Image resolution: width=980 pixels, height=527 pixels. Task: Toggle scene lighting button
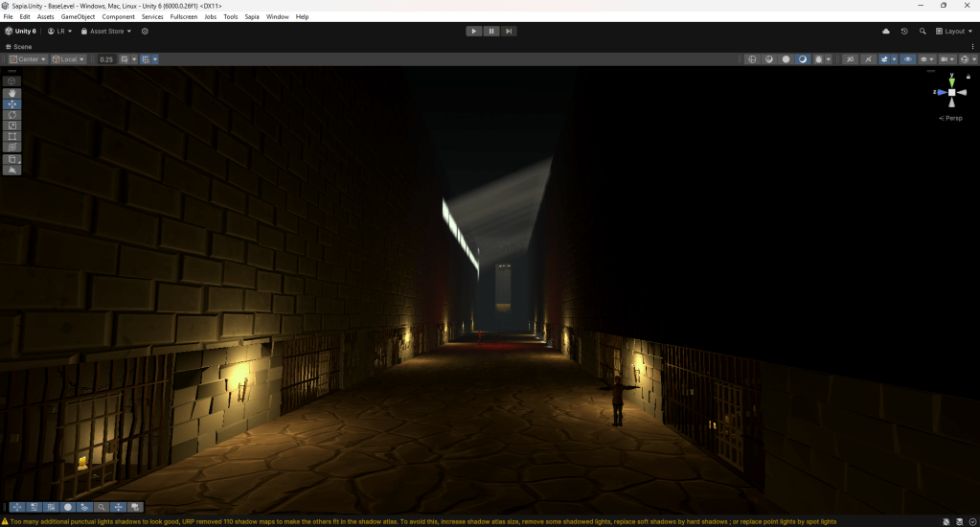pyautogui.click(x=868, y=59)
